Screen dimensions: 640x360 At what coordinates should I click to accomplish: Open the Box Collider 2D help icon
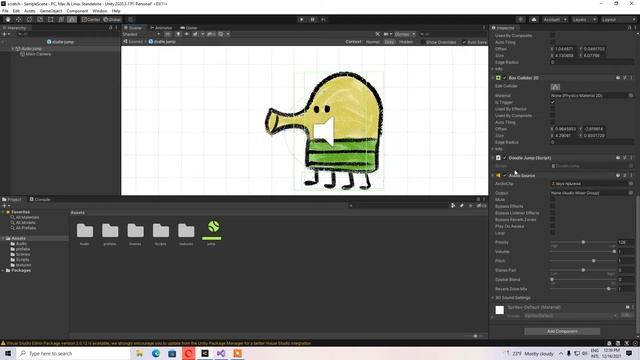coord(618,78)
